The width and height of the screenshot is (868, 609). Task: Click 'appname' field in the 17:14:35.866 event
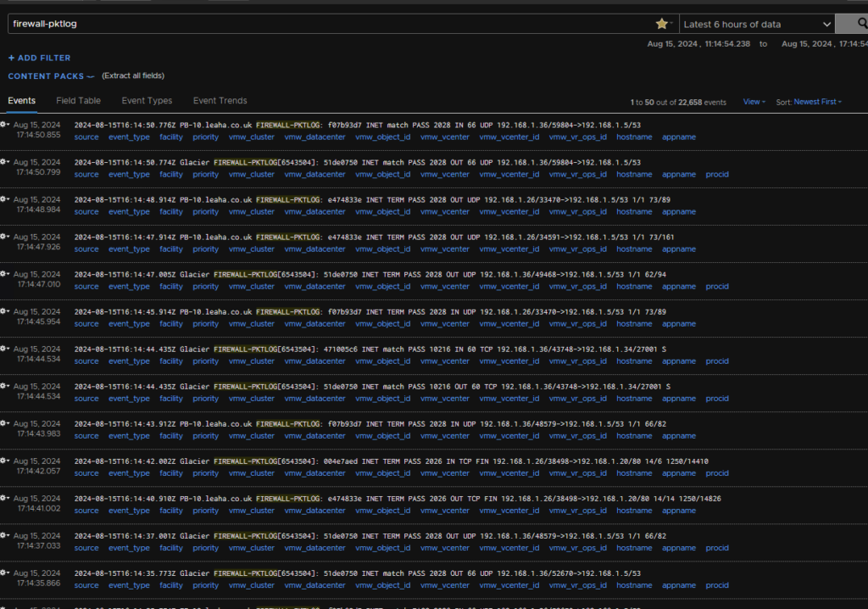point(679,585)
